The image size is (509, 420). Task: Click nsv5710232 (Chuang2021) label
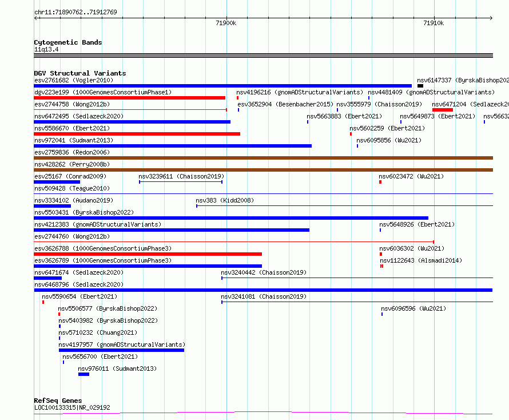tap(98, 332)
